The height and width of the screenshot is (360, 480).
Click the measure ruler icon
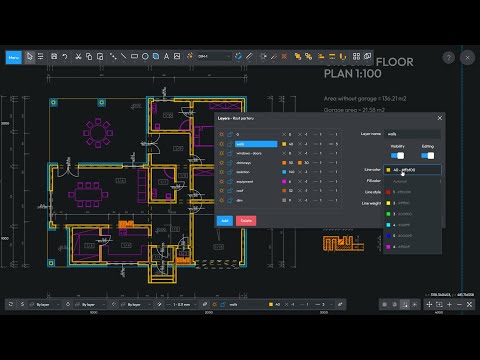[x=249, y=56]
